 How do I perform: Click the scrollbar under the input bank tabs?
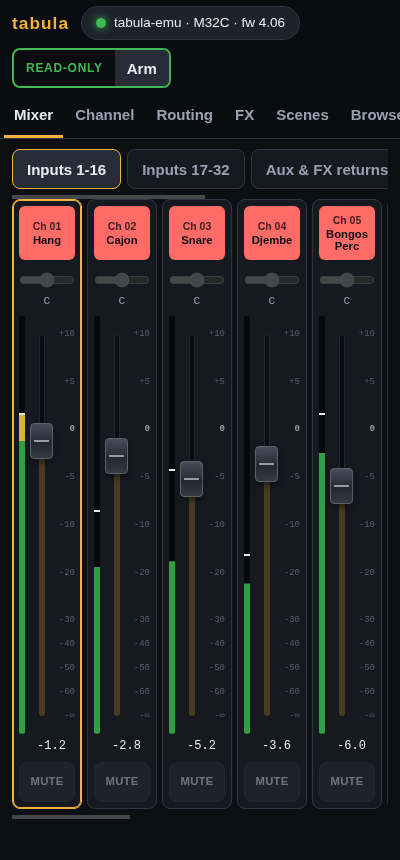click(108, 197)
